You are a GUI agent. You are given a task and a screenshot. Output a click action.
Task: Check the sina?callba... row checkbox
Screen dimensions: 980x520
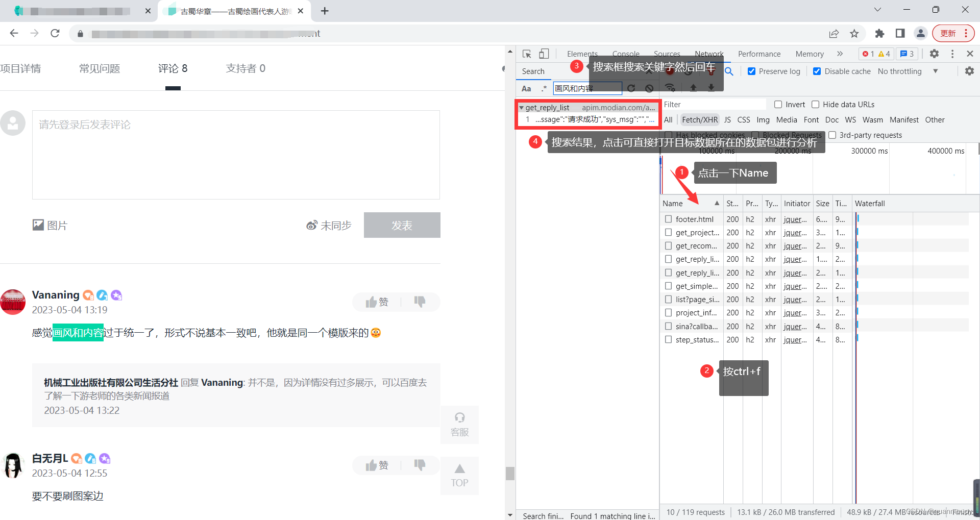pos(668,326)
